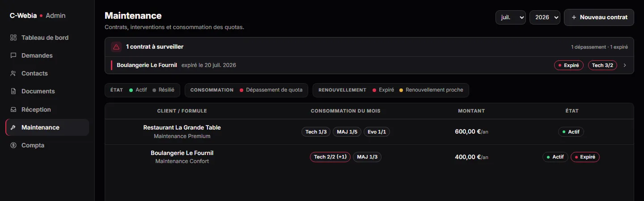Viewport: 644px width, 201px height.
Task: Click the red warning triangle icon
Action: [x=116, y=47]
